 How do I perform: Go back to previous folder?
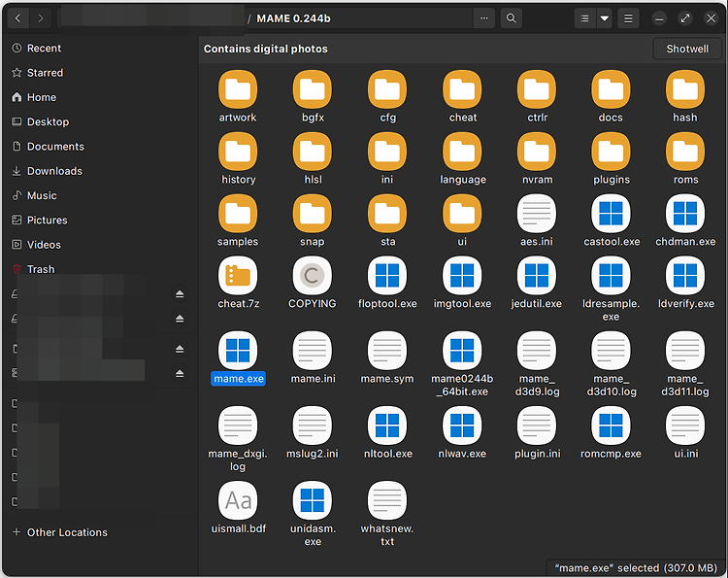pyautogui.click(x=18, y=18)
